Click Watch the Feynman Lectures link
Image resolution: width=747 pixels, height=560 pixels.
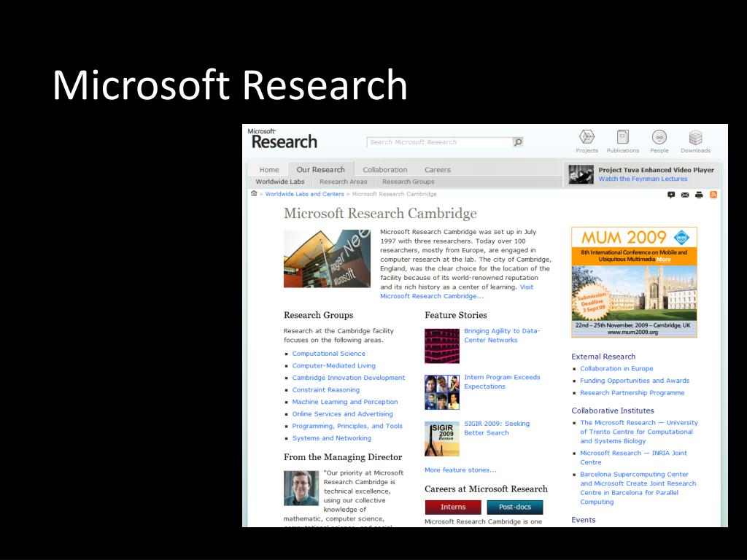643,179
